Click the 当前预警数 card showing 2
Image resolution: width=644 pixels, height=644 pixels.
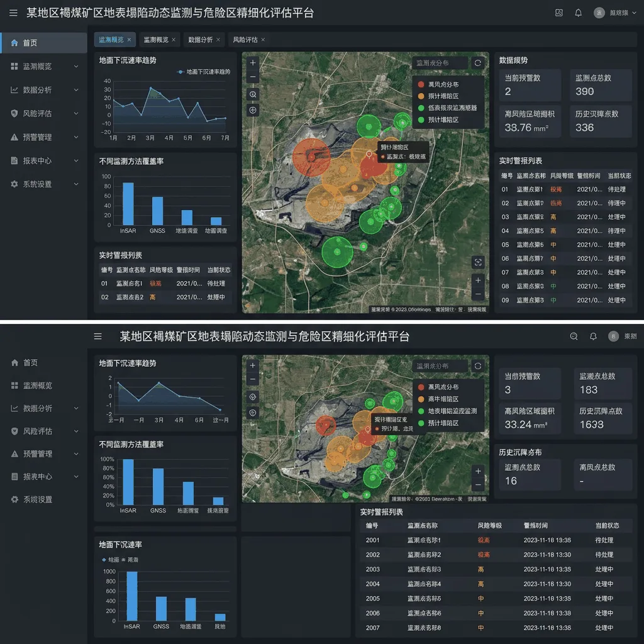(x=530, y=85)
